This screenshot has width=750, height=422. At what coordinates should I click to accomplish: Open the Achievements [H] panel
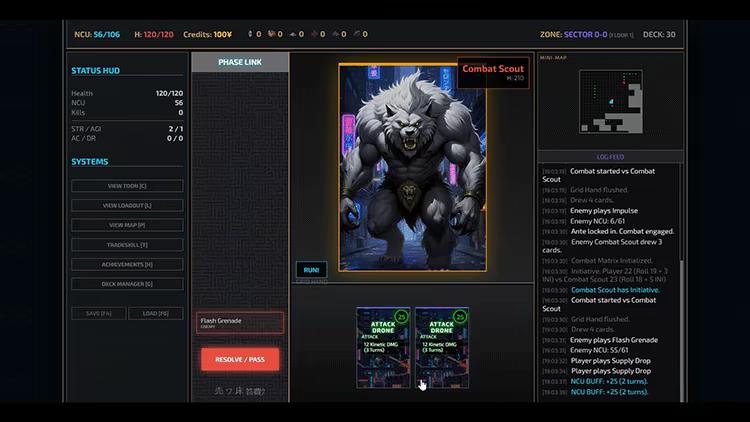pos(127,264)
